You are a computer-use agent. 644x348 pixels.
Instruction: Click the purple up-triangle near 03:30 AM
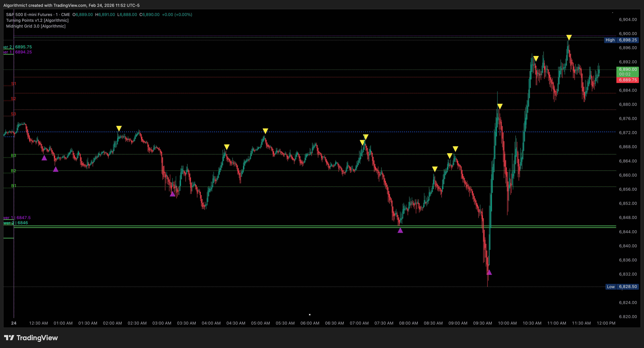[x=172, y=194]
